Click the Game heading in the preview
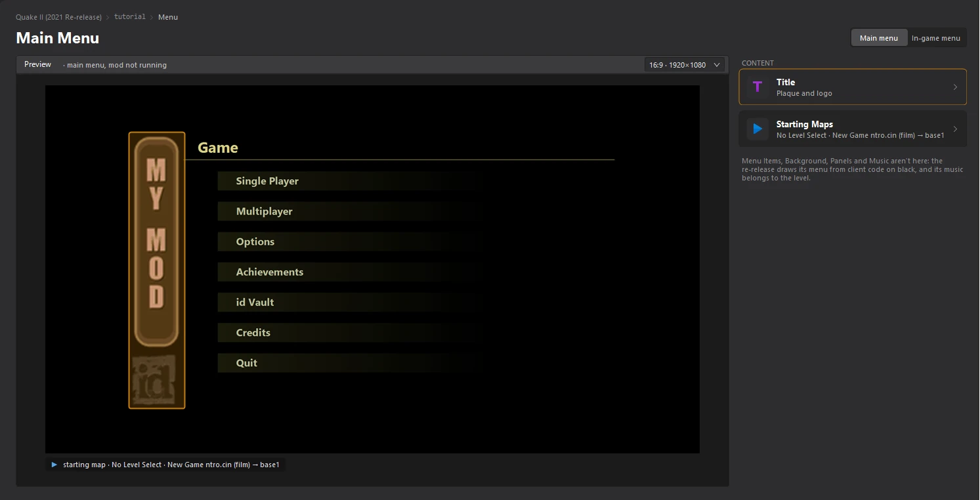This screenshot has height=500, width=980. click(218, 148)
